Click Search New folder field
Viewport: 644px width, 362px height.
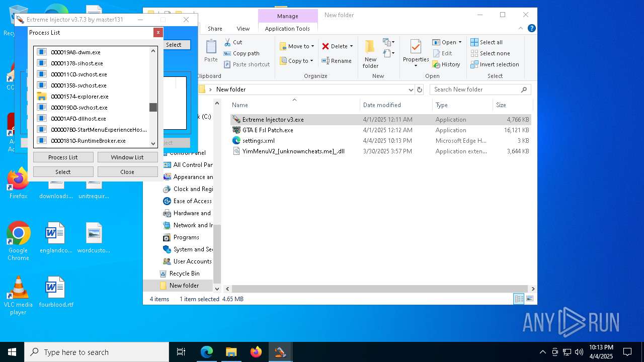point(480,89)
